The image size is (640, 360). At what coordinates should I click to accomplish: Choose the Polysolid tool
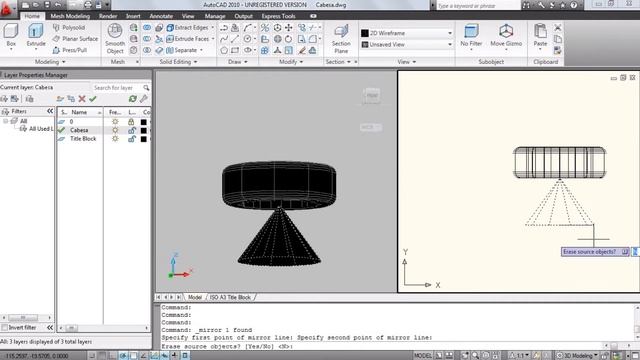(x=69, y=27)
